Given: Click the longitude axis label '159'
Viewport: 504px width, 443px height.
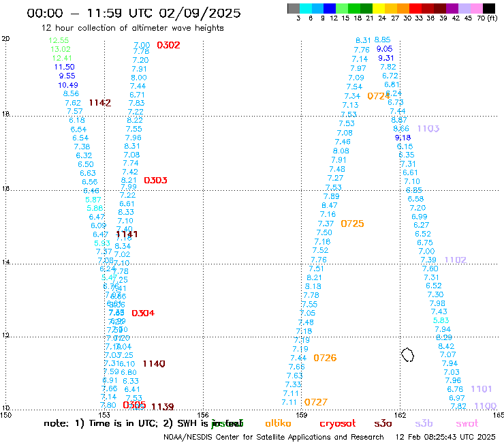Looking at the screenshot, I should [x=301, y=415].
